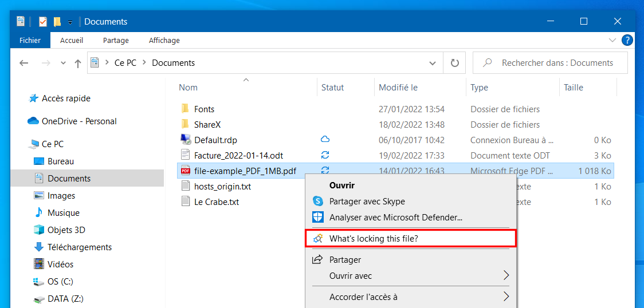Click the cloud status icon for Default.rdp
The width and height of the screenshot is (644, 308).
pos(325,140)
